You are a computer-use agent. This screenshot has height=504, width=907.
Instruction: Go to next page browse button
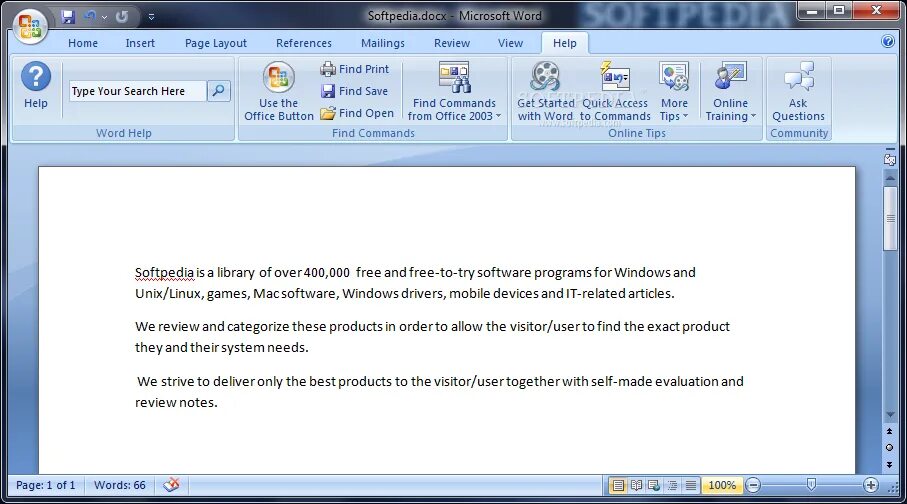[x=890, y=464]
